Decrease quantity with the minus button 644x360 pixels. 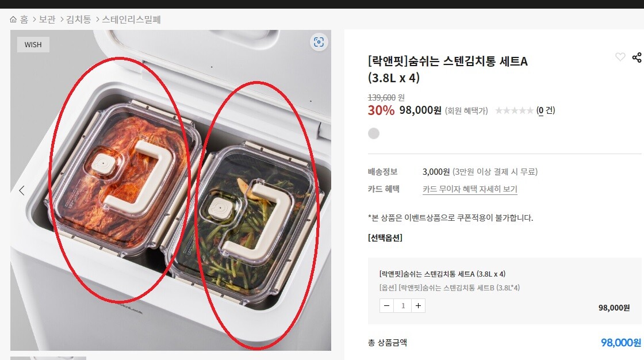pyautogui.click(x=386, y=306)
